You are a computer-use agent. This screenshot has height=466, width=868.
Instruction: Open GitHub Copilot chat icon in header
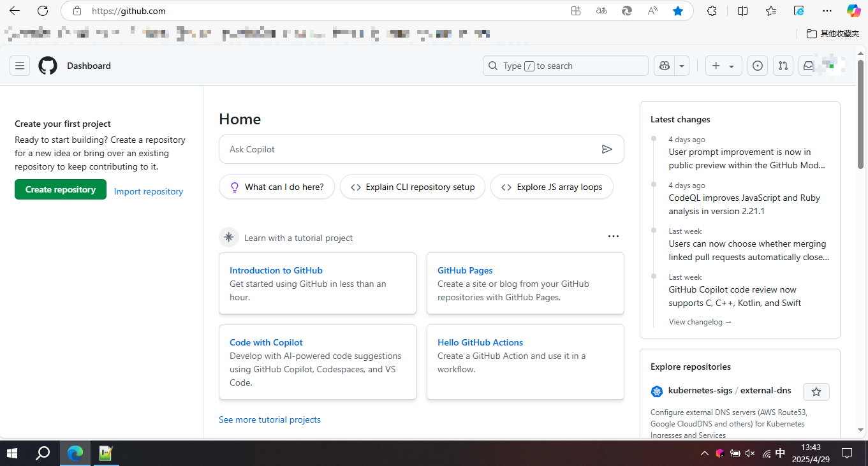coord(665,66)
